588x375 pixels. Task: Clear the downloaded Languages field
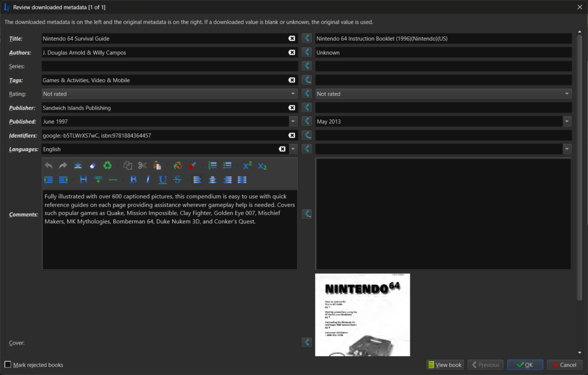pos(282,149)
